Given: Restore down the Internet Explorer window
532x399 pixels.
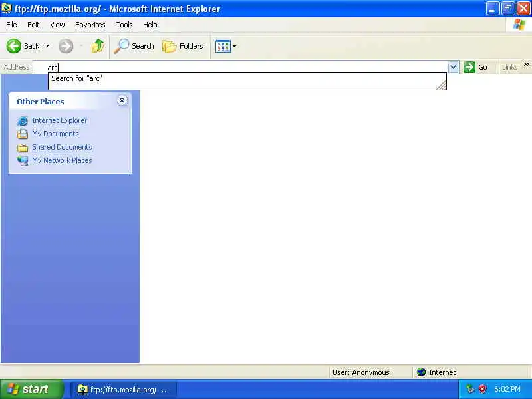Looking at the screenshot, I should tap(508, 9).
